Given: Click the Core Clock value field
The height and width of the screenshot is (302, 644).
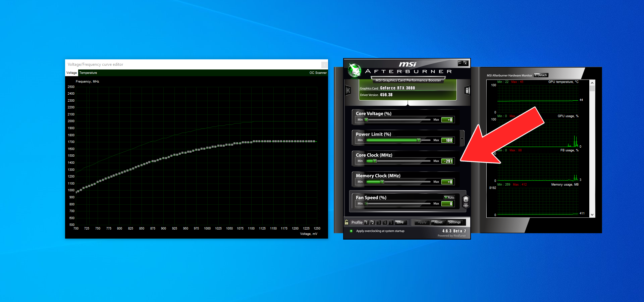Looking at the screenshot, I should click(447, 161).
